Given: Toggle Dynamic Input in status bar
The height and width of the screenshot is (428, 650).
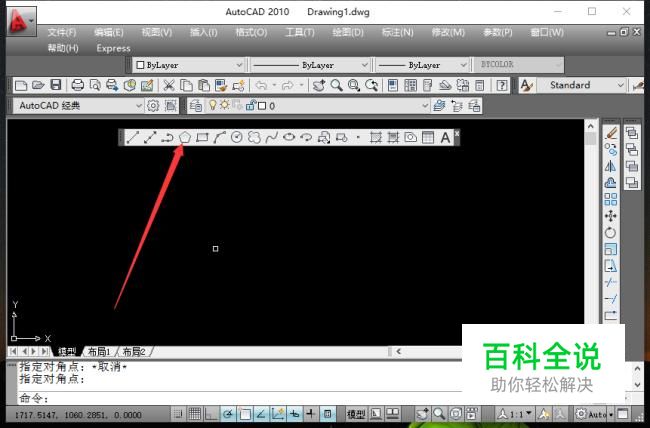Looking at the screenshot, I should tap(311, 413).
